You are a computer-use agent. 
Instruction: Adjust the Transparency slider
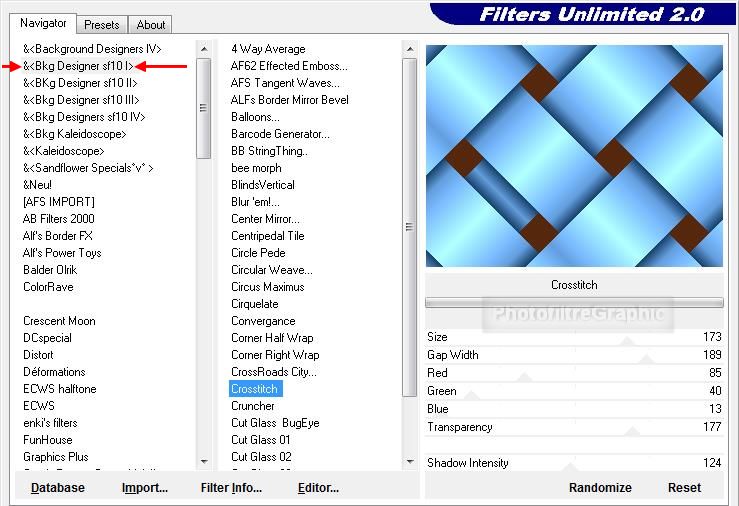point(574,427)
